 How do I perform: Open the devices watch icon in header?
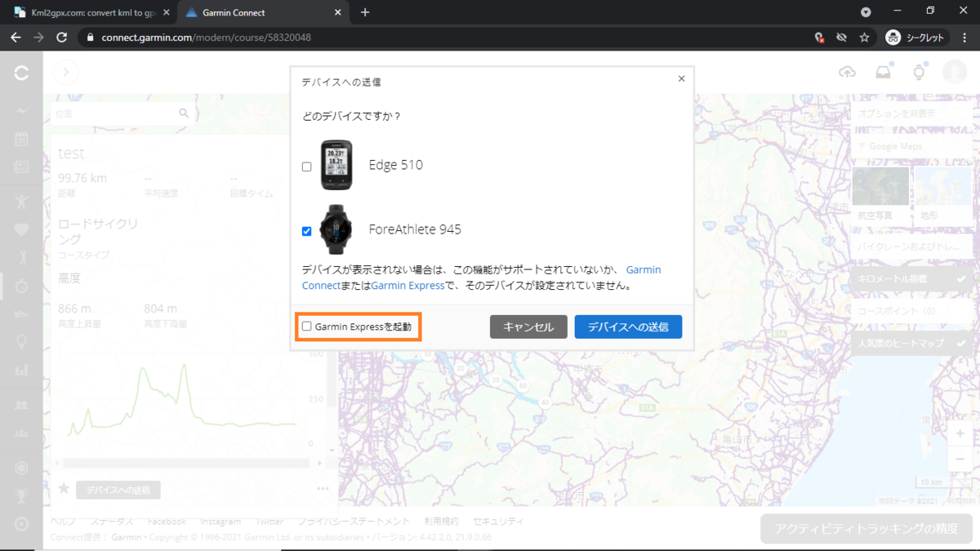(x=919, y=73)
